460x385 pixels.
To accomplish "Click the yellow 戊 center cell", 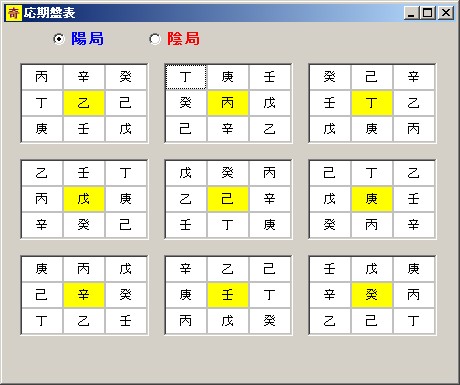I will [x=83, y=199].
